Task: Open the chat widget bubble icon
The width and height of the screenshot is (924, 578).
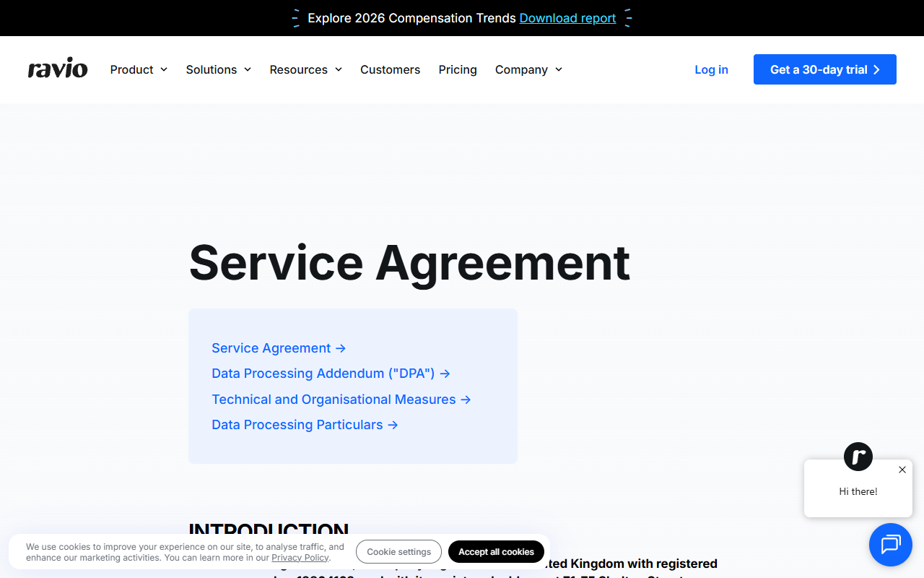Action: click(891, 544)
